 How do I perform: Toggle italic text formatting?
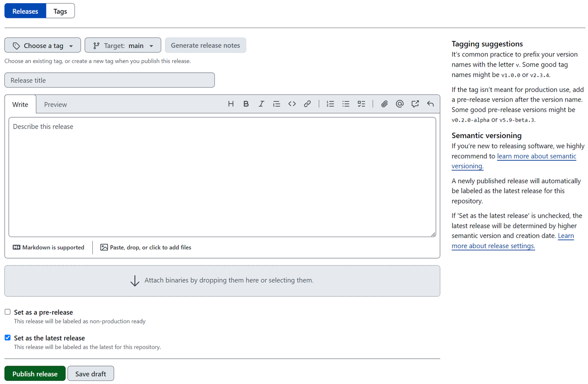[261, 104]
